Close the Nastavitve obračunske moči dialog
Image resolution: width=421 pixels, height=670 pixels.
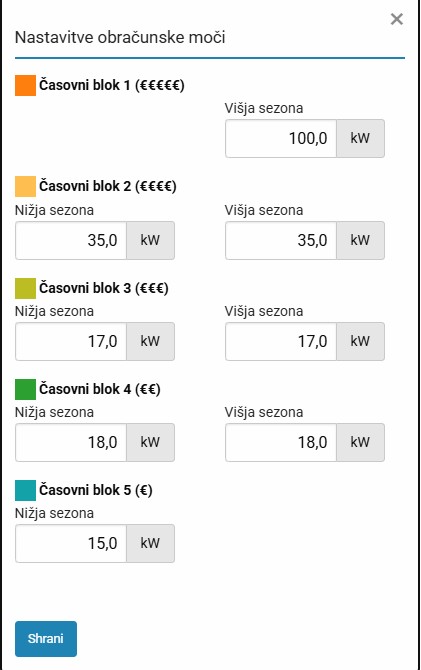397,19
